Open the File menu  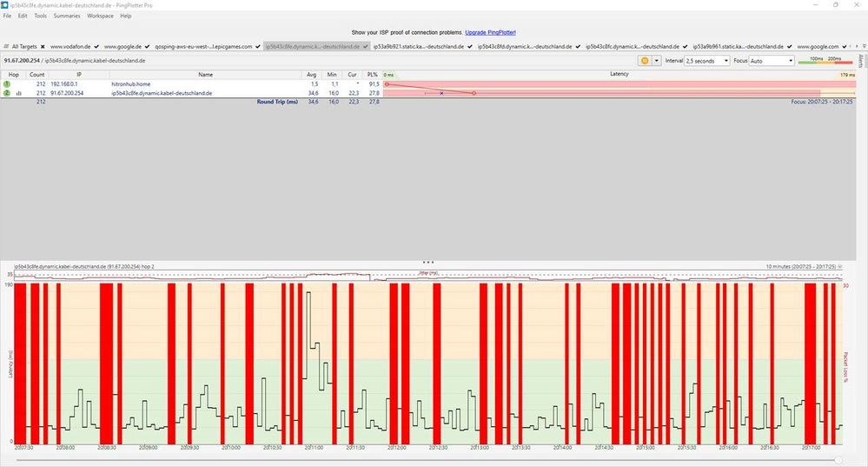(x=7, y=16)
